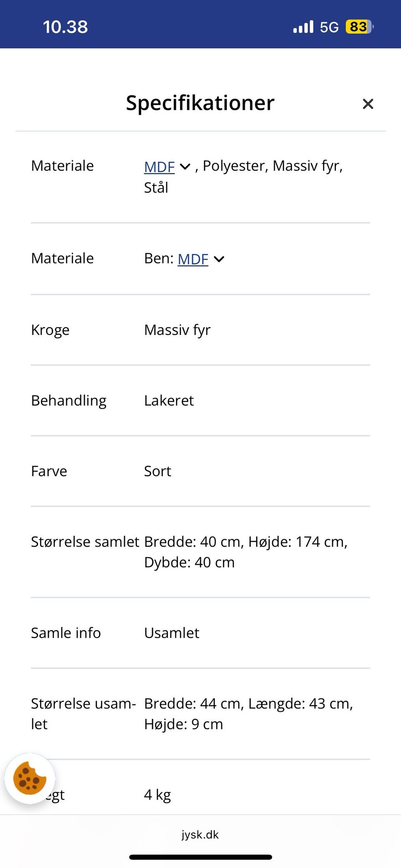
Task: Open the MDF link in the Ben row
Action: (x=193, y=259)
